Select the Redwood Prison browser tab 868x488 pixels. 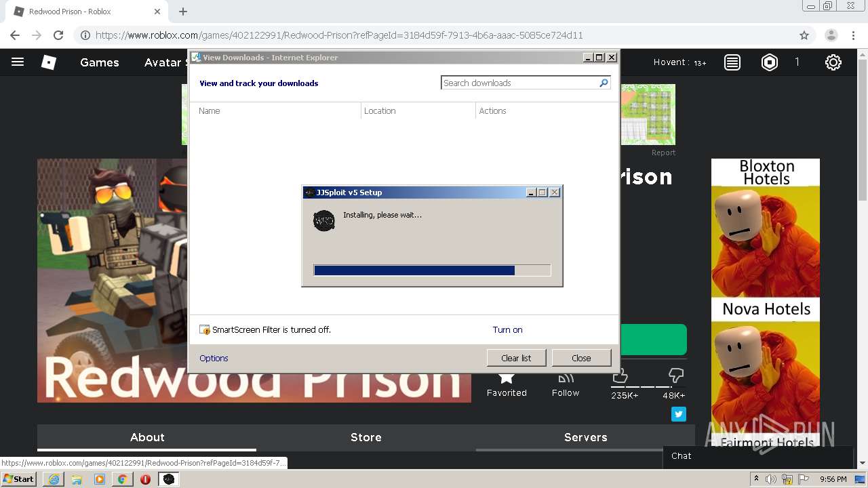(x=85, y=12)
